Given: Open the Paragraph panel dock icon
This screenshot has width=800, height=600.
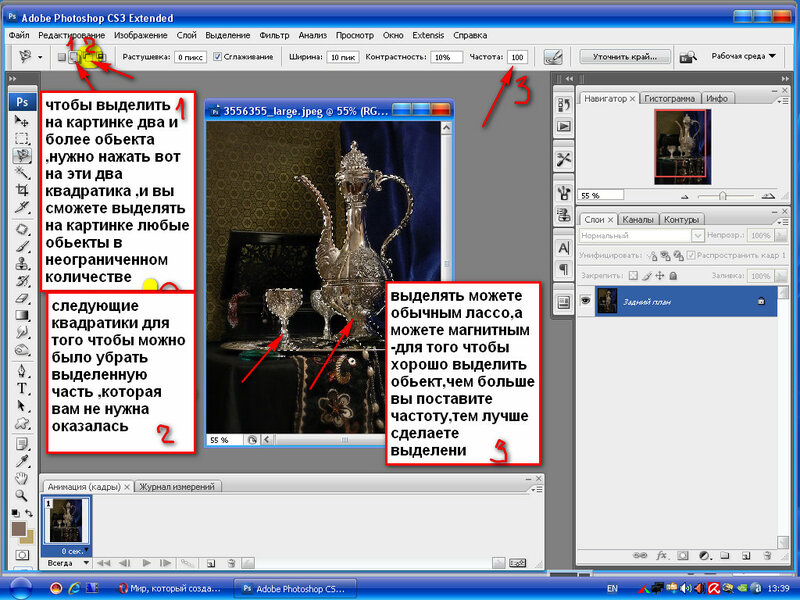Looking at the screenshot, I should 563,269.
